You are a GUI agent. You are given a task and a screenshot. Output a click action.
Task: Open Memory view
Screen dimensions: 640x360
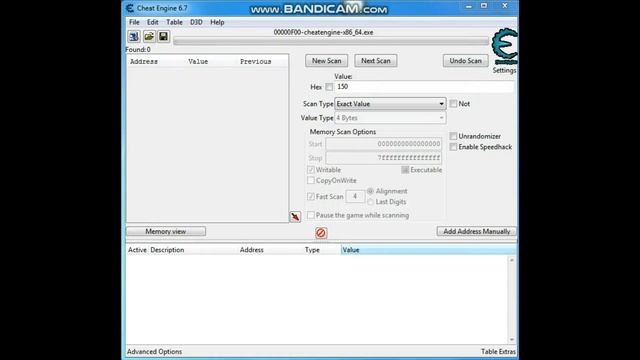tap(166, 231)
